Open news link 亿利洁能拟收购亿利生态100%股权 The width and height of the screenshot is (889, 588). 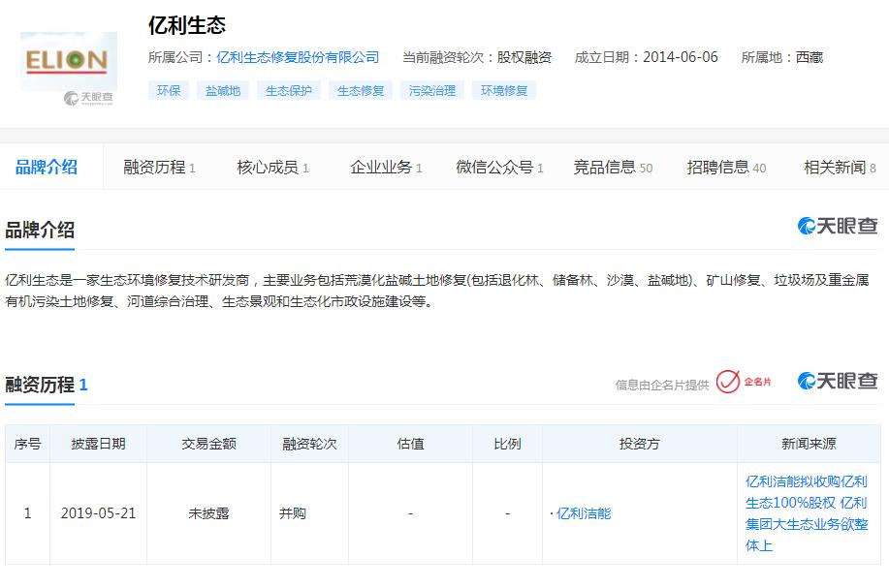pos(807,513)
